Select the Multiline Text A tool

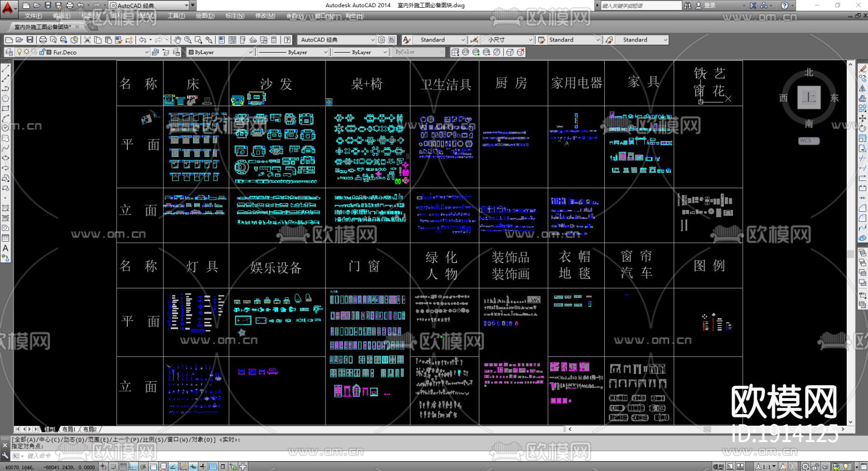[x=6, y=248]
